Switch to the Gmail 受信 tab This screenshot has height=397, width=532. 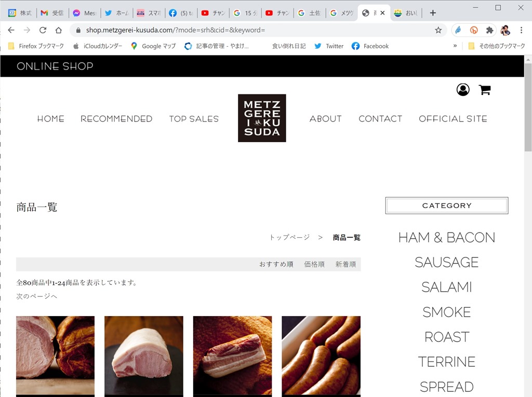[x=52, y=13]
